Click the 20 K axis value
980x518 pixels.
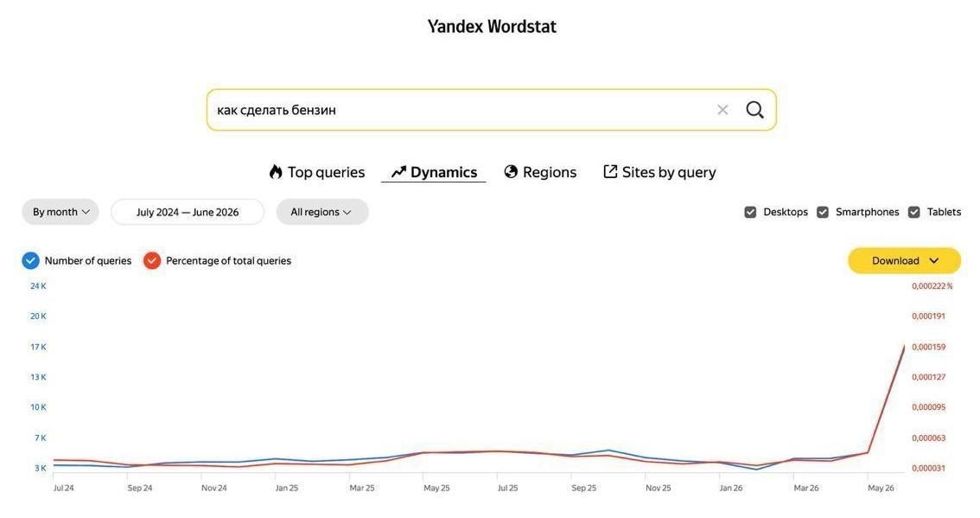pos(38,316)
